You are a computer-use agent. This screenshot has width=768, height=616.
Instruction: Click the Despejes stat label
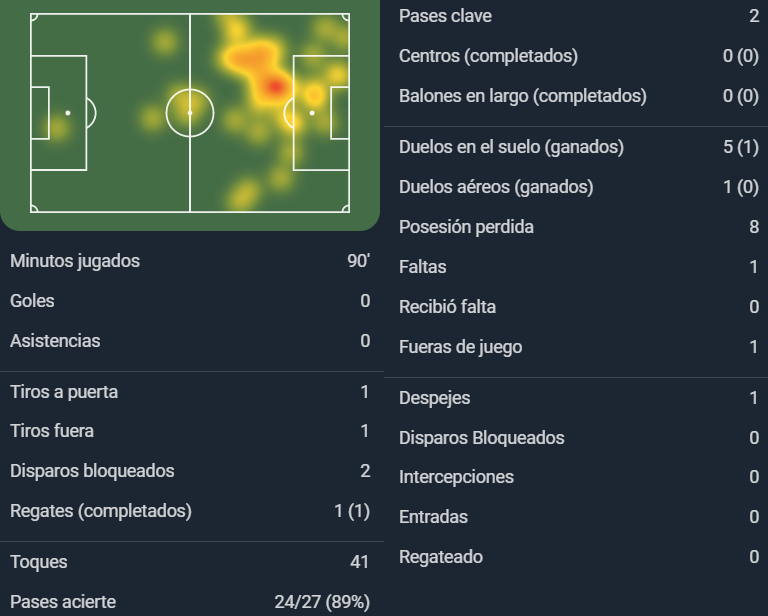coord(434,398)
